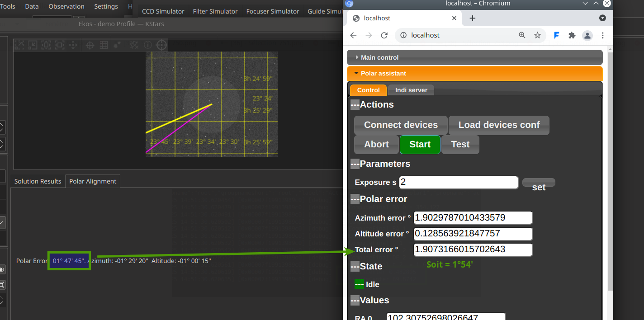Select the Focuser Simulator tab
This screenshot has width=644, height=320.
point(273,11)
